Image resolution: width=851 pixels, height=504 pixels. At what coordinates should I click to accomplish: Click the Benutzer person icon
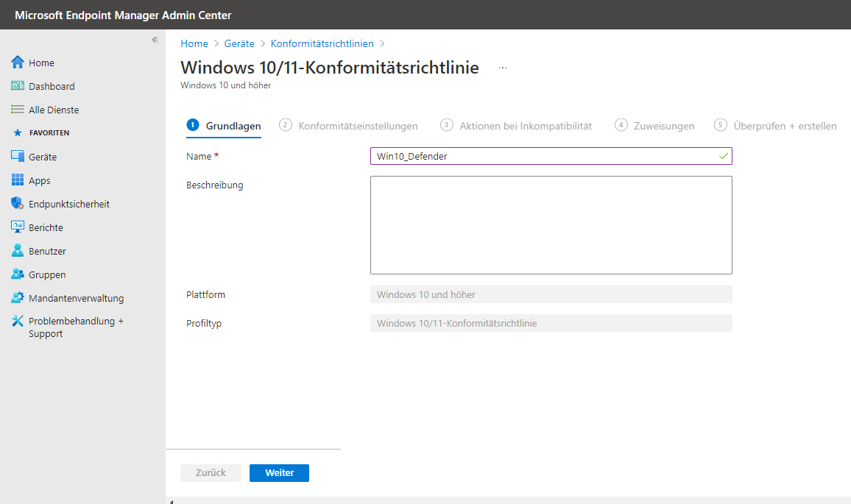(x=18, y=251)
